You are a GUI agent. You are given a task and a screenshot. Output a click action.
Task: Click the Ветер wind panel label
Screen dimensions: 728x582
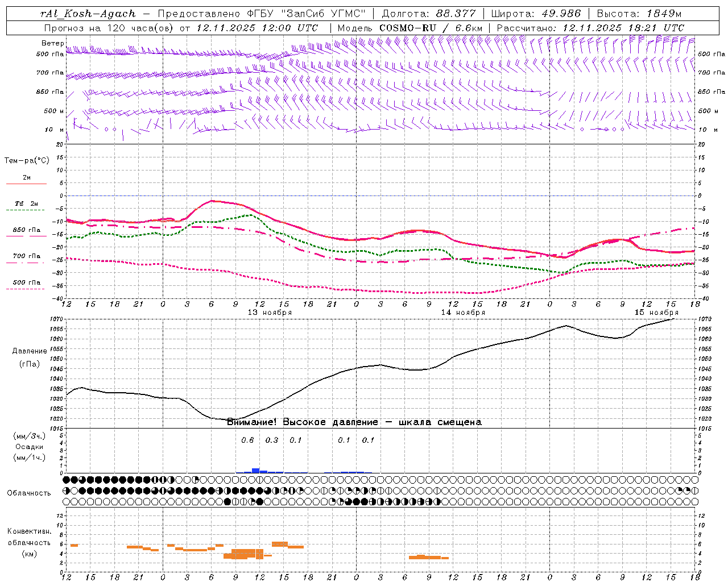[53, 43]
